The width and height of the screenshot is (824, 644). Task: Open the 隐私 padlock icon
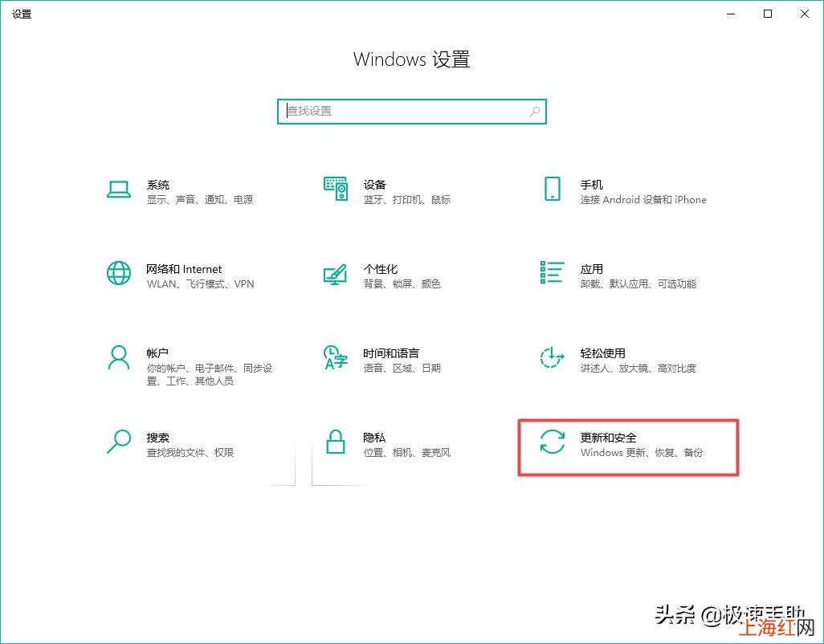pyautogui.click(x=335, y=441)
